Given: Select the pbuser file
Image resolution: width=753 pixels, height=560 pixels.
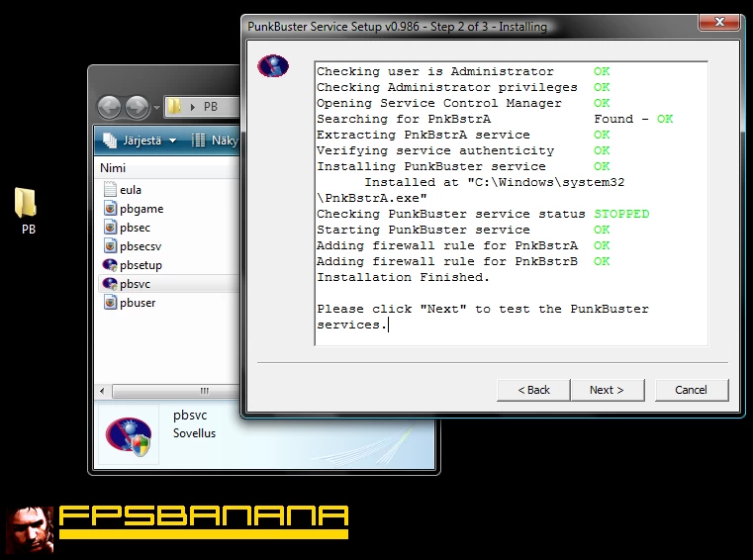Looking at the screenshot, I should 130,303.
